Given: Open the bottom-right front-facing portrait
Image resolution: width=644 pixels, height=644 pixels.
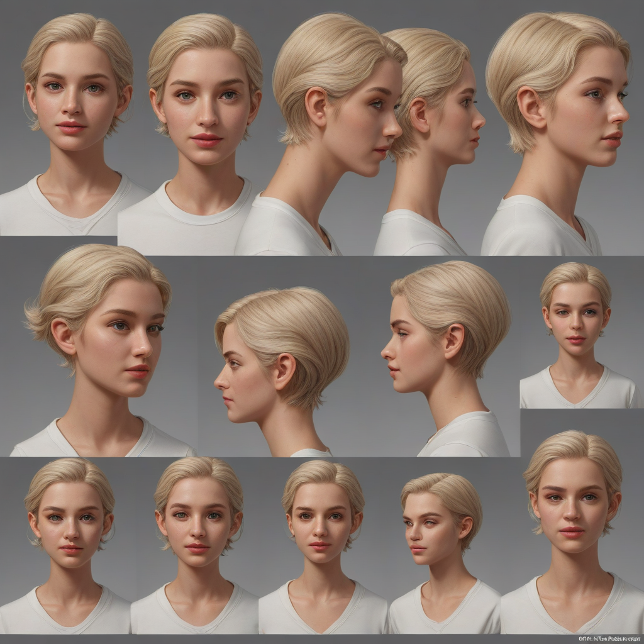Looking at the screenshot, I should click(572, 516).
